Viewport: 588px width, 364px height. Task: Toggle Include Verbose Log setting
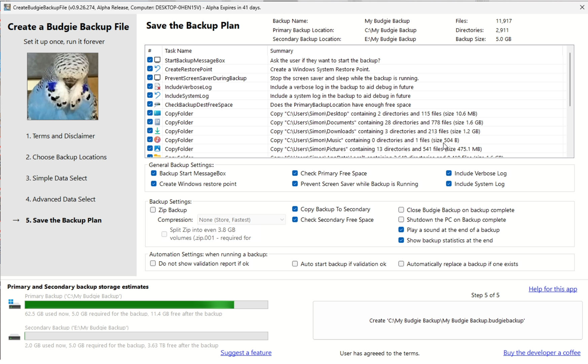[x=449, y=173]
